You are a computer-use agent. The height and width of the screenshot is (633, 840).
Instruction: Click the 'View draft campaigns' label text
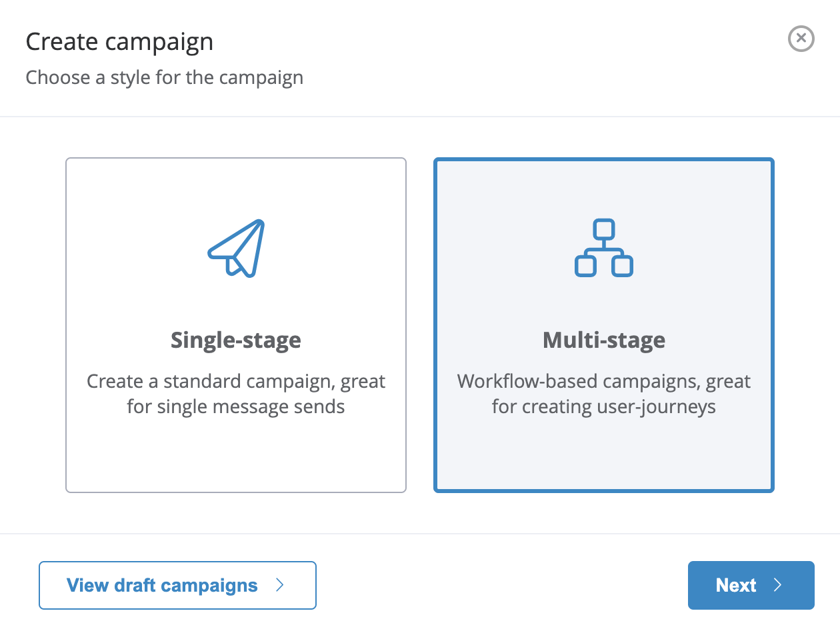click(162, 585)
